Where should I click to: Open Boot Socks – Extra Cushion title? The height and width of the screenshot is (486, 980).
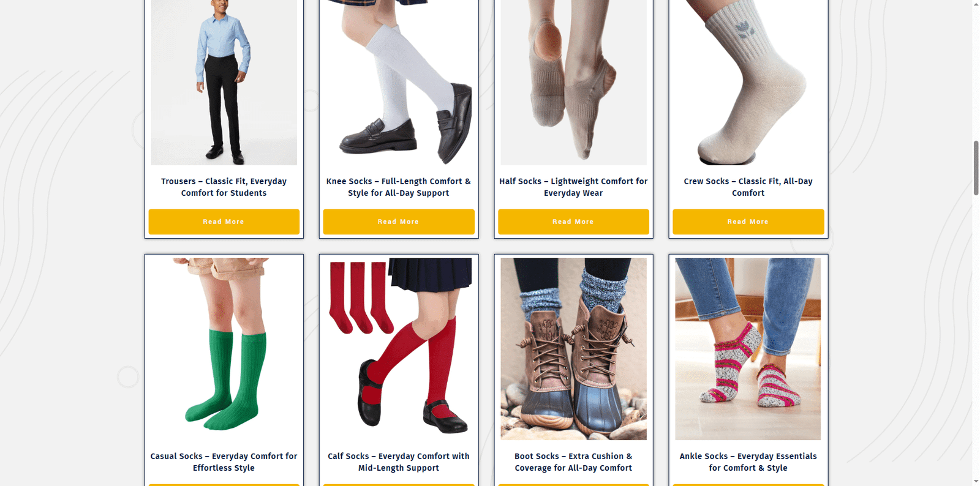(573, 462)
